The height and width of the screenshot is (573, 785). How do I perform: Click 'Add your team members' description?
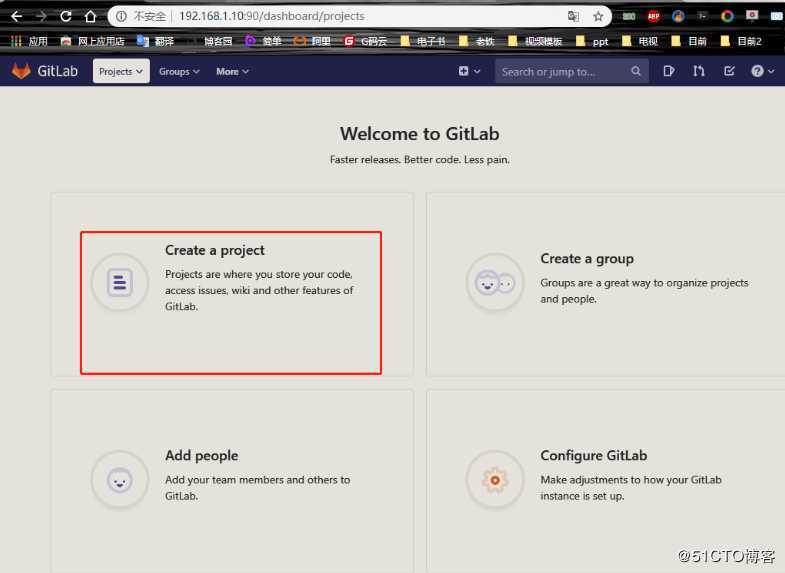pyautogui.click(x=257, y=487)
